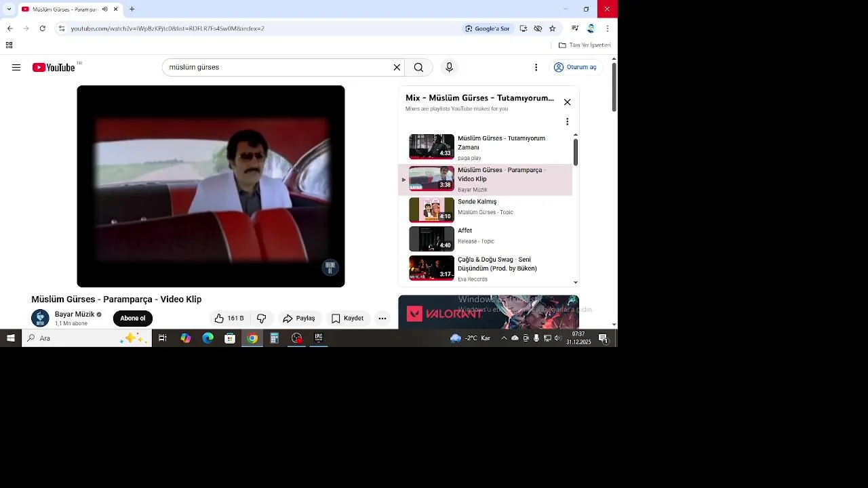Close the Müslüm Gürses browser tab
Image resolution: width=868 pixels, height=488 pixels.
point(116,9)
